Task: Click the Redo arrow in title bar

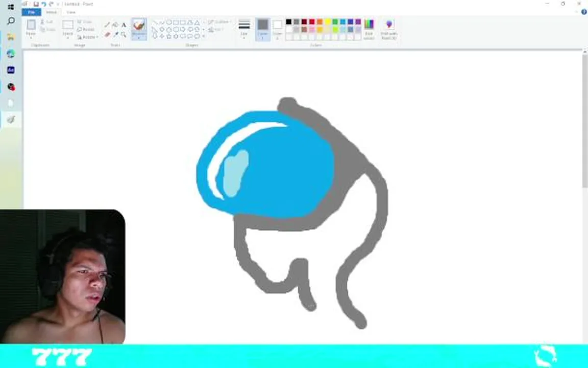Action: tap(51, 4)
